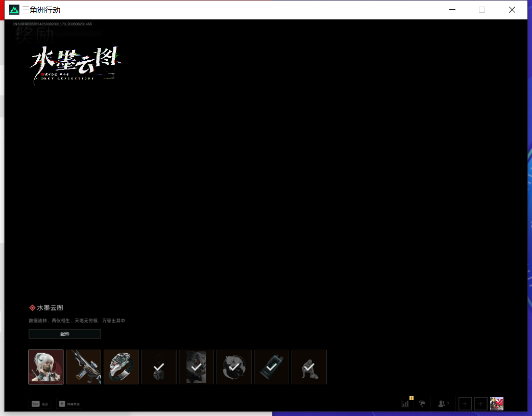Click the 水墨云图 heading text
This screenshot has height=416, width=532.
pos(50,308)
